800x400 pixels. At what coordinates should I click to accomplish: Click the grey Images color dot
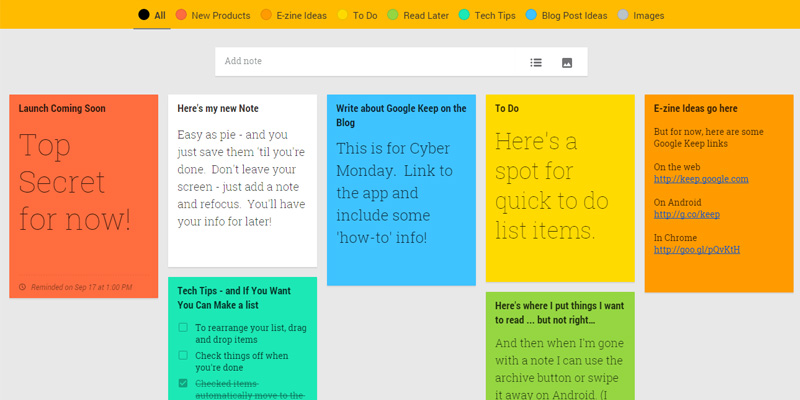(623, 15)
